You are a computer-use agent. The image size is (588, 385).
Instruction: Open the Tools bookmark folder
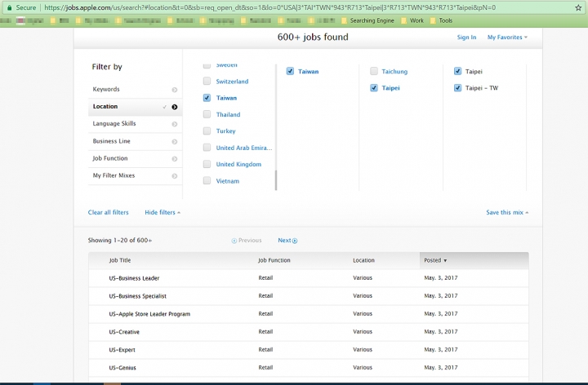pyautogui.click(x=445, y=20)
